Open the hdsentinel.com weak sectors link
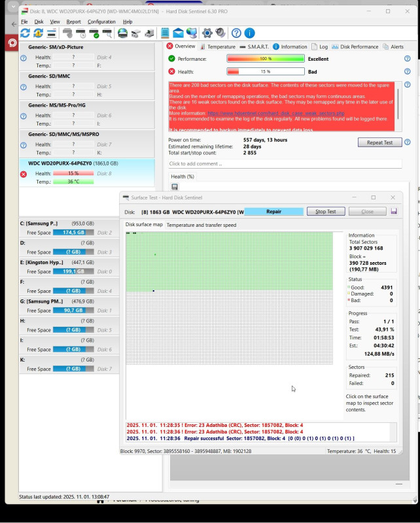Image resolution: width=420 pixels, height=523 pixels. (276, 113)
